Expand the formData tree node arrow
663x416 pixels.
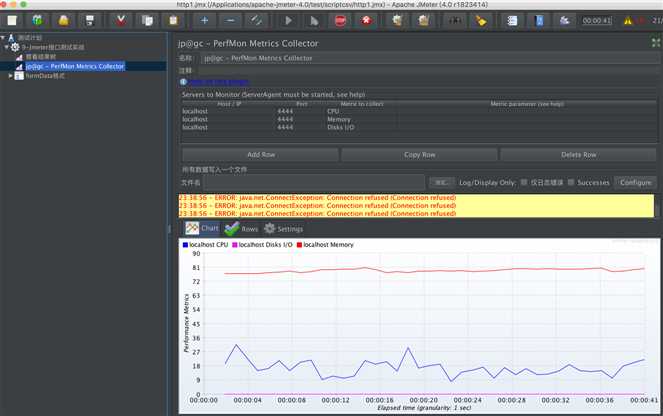[x=11, y=76]
